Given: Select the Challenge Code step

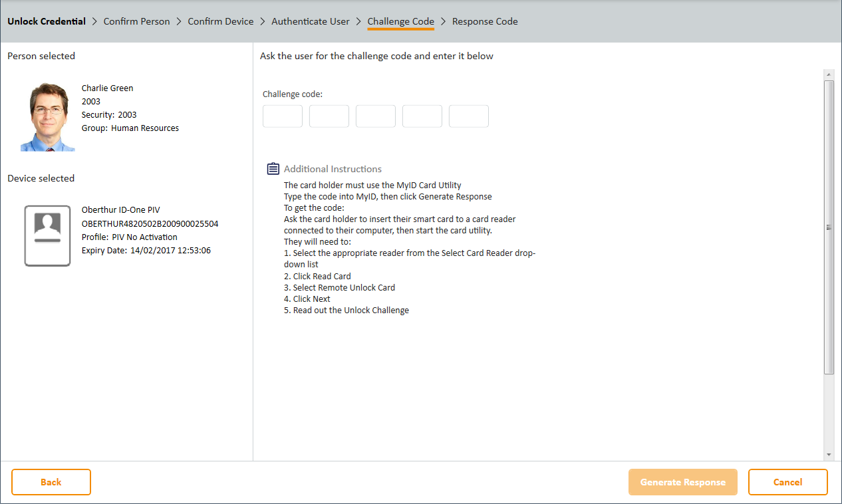Looking at the screenshot, I should tap(400, 21).
